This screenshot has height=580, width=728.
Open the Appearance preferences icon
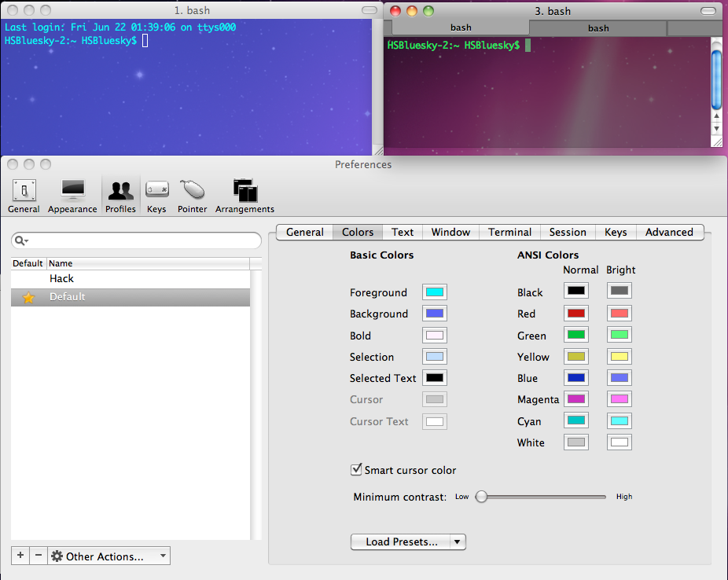pyautogui.click(x=72, y=195)
